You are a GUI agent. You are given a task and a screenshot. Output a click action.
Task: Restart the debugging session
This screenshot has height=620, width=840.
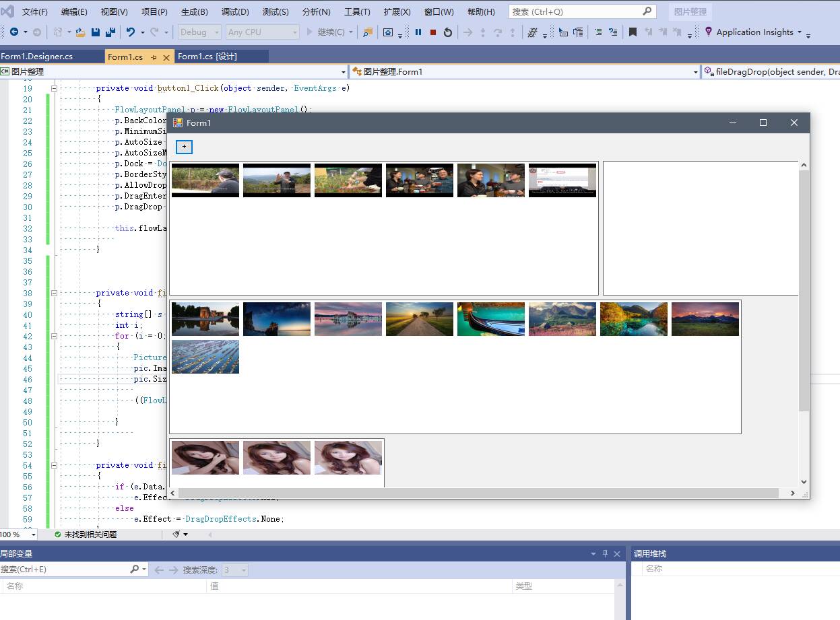tap(448, 32)
